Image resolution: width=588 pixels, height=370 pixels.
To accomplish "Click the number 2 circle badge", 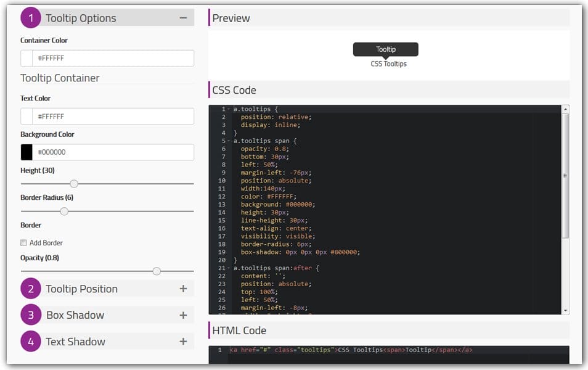I will point(30,289).
